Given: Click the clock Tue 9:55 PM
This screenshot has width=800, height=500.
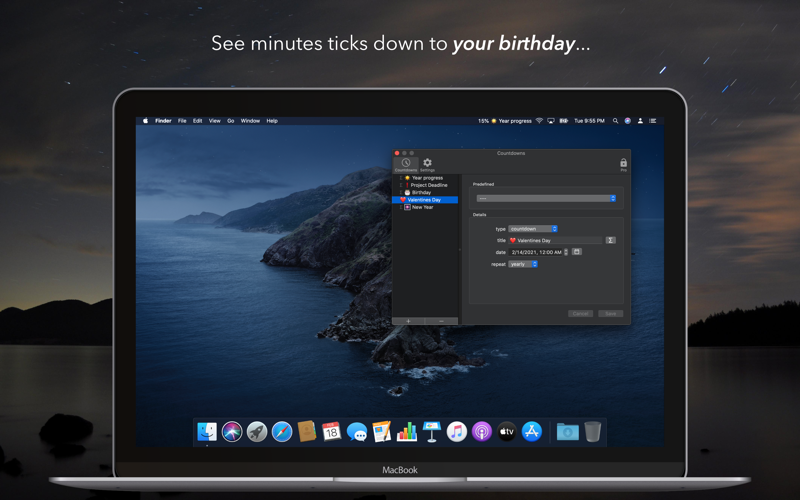Looking at the screenshot, I should [x=589, y=121].
